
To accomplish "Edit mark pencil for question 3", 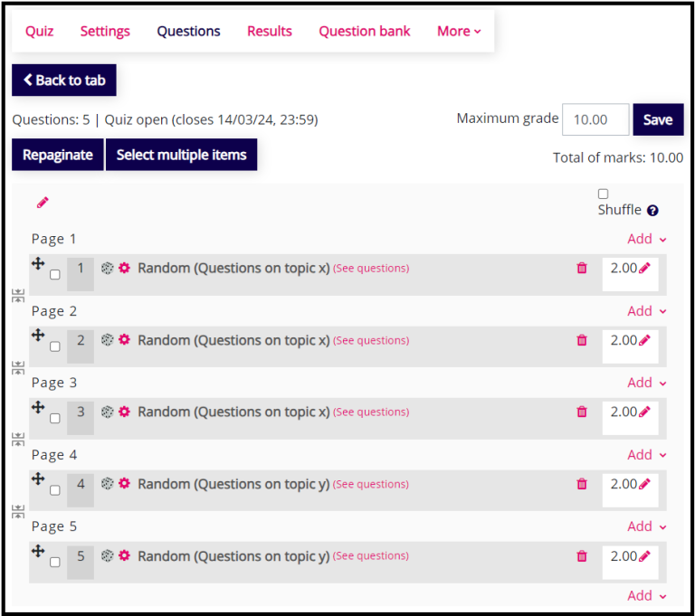I will click(644, 412).
